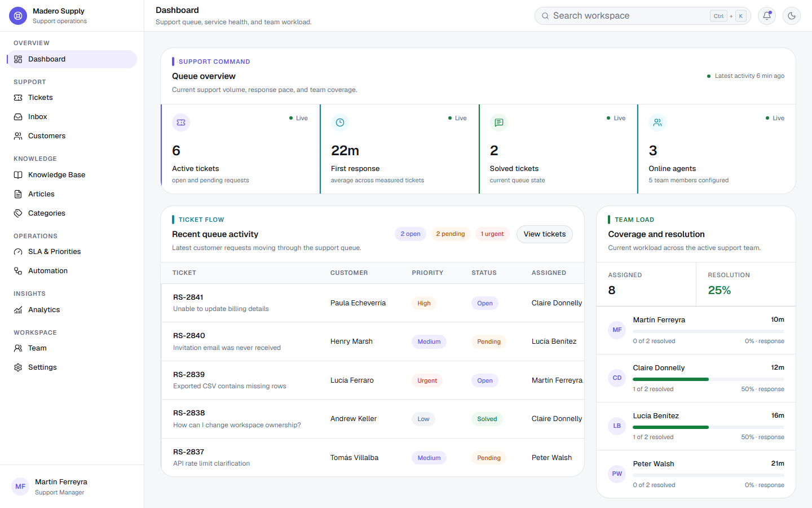Click the Active tickets card icon
812x508 pixels.
point(181,122)
